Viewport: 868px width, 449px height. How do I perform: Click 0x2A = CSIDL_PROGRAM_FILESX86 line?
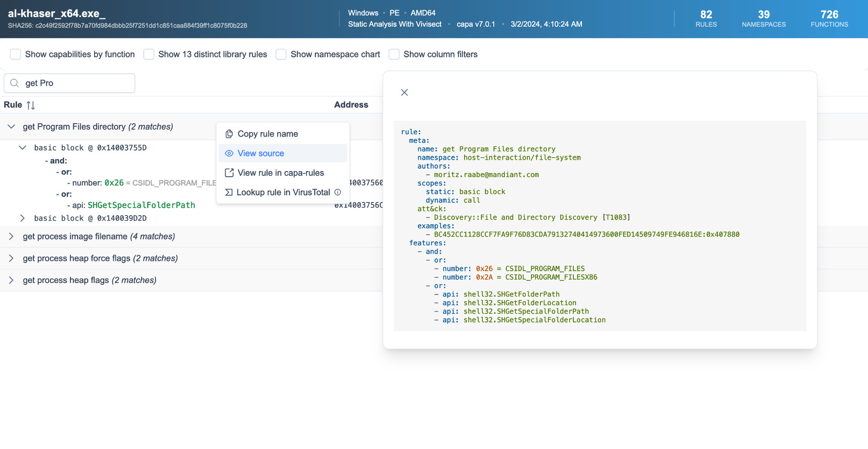point(516,277)
